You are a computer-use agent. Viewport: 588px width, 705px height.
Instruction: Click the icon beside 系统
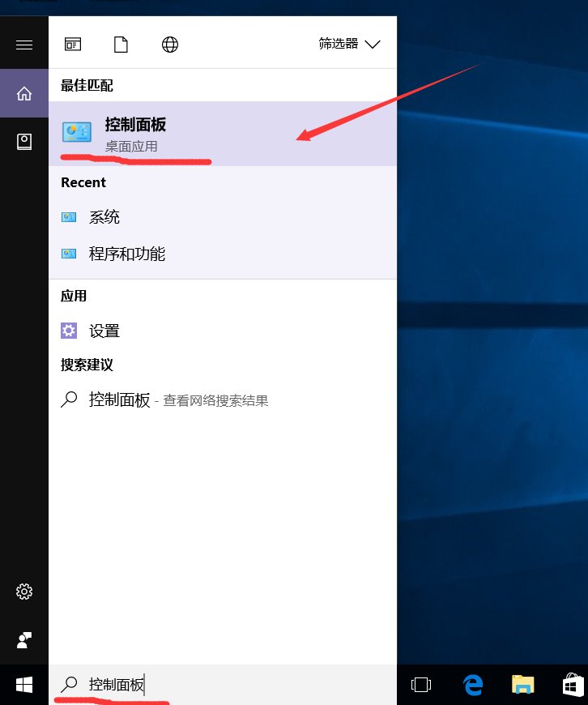pyautogui.click(x=69, y=218)
